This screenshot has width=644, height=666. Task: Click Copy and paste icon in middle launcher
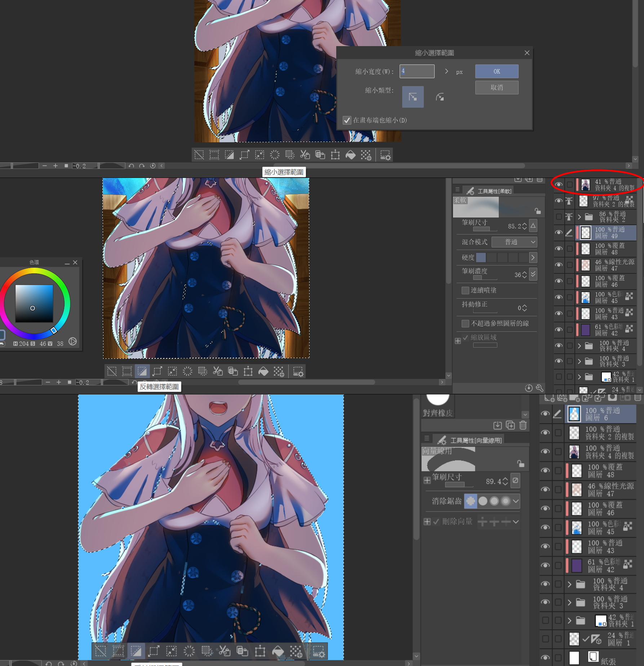point(233,371)
